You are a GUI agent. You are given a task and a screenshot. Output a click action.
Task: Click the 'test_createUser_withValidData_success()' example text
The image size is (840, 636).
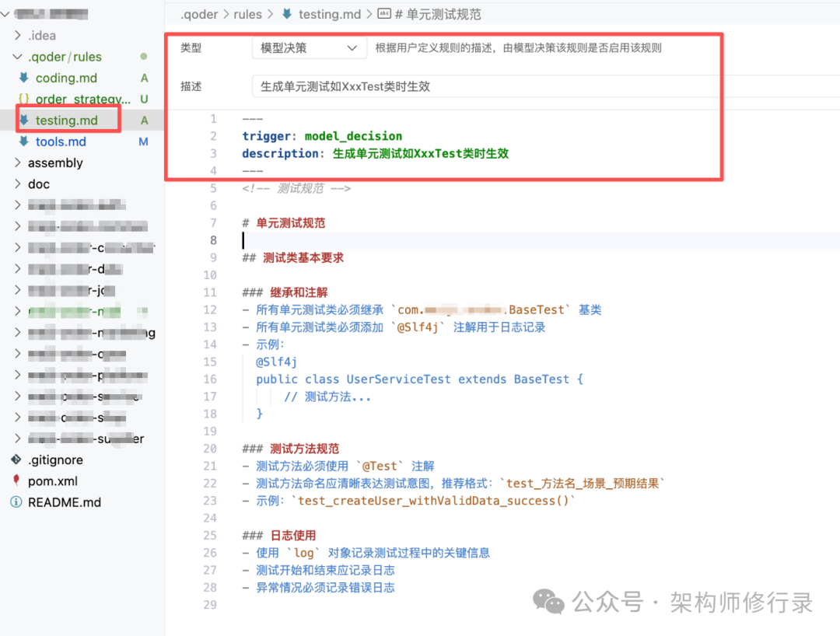pyautogui.click(x=433, y=501)
